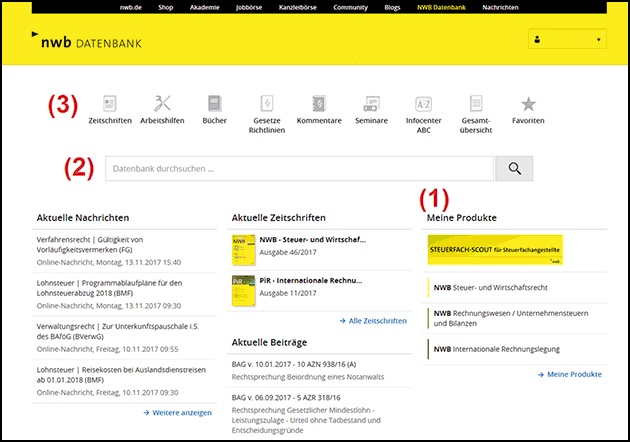Expand the user account dropdown
Viewport: 630px width, 442px height.
567,40
